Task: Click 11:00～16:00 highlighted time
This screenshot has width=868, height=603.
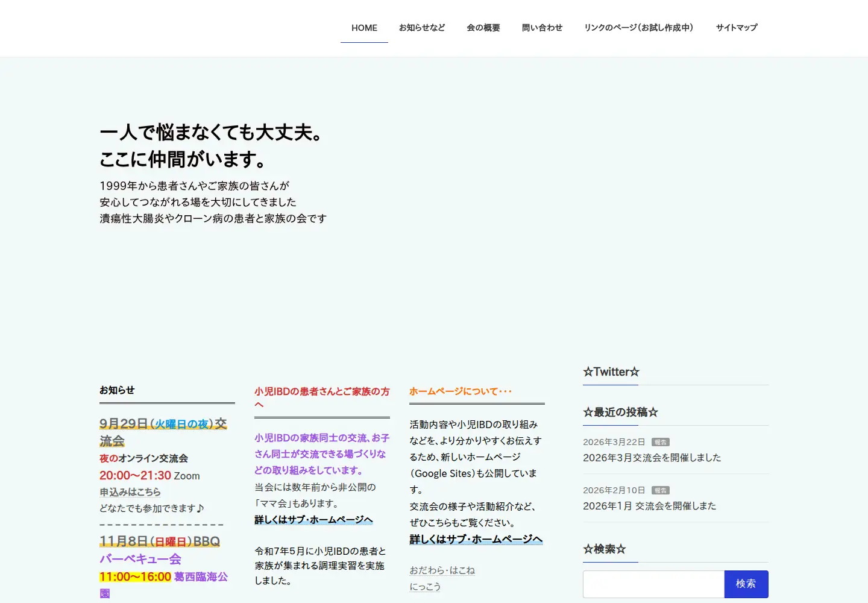Action: click(135, 577)
